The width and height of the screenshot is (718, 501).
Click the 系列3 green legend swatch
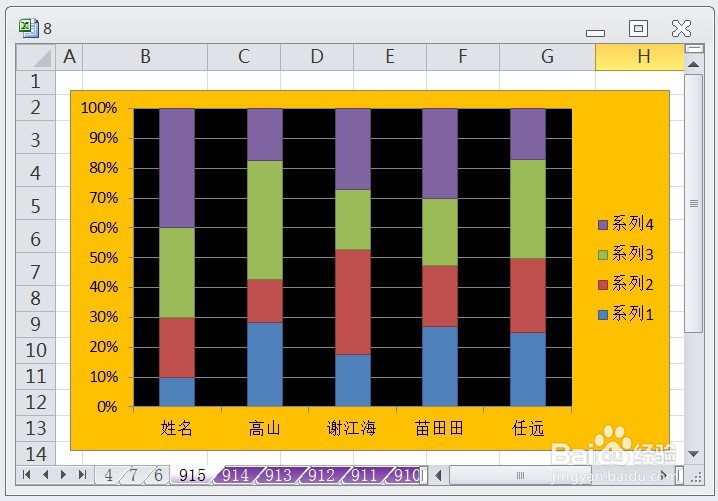[x=603, y=255]
